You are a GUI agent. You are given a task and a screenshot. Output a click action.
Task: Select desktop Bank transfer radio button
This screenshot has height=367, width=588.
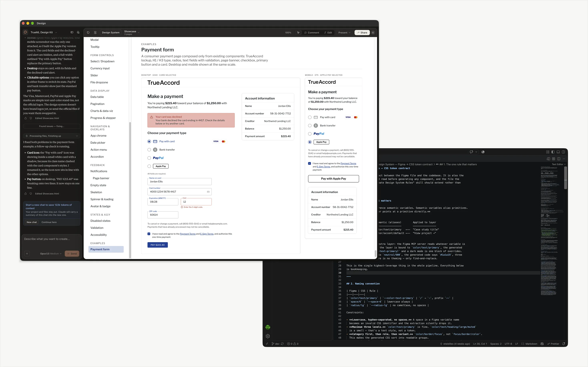click(x=149, y=150)
